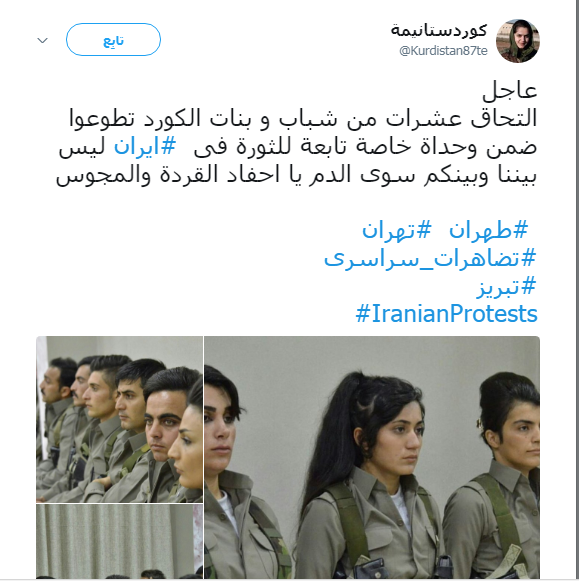Open the @Kurdistan87te handle link

tap(443, 51)
